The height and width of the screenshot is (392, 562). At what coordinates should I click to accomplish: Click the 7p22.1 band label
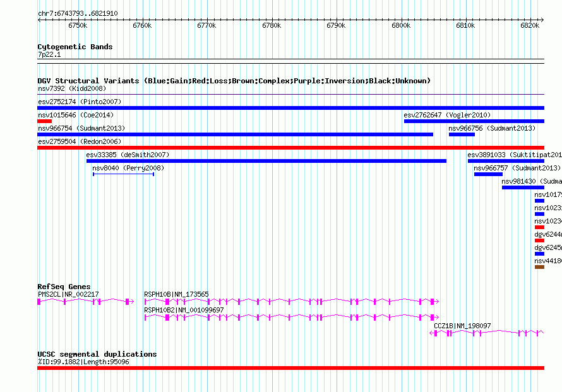click(x=49, y=54)
